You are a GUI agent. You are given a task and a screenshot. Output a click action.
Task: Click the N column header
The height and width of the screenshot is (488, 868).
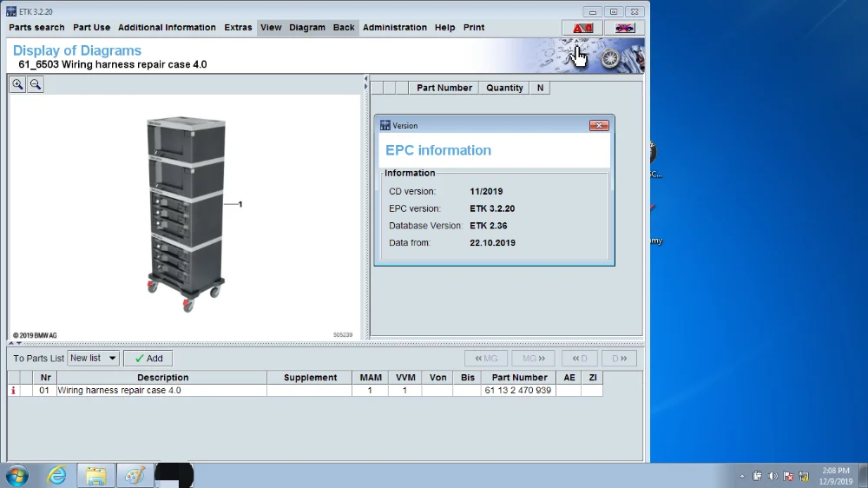click(x=540, y=88)
